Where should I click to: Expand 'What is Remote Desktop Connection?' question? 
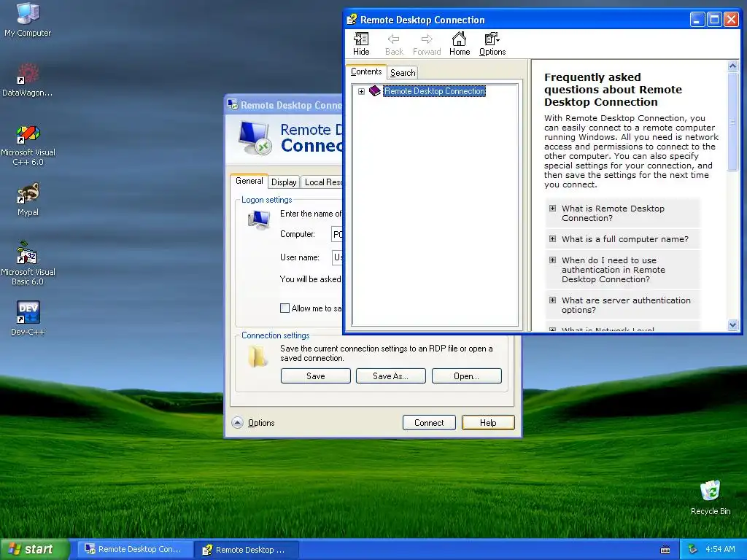tap(553, 208)
